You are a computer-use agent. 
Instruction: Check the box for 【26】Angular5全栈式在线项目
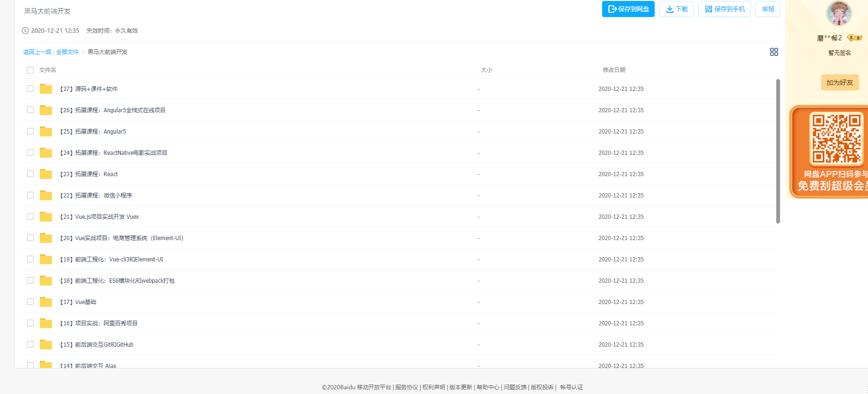(x=30, y=110)
